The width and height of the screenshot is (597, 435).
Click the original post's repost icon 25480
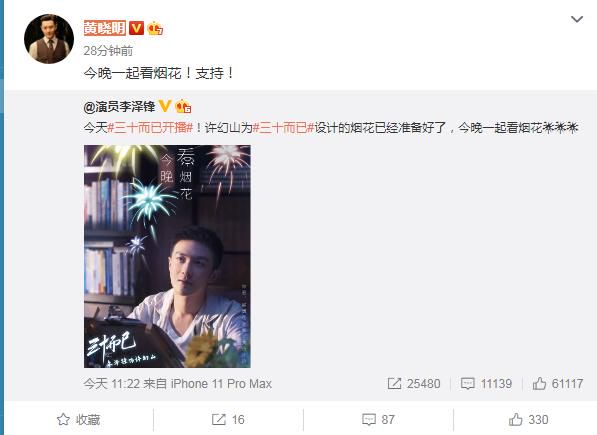coord(413,384)
